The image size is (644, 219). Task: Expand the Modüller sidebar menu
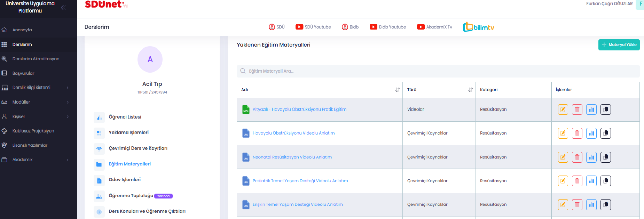click(x=68, y=102)
